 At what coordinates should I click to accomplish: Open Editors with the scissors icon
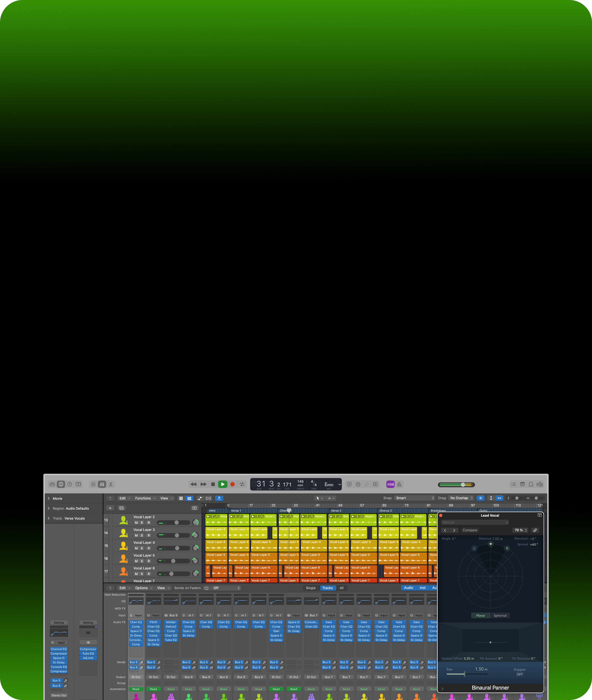pyautogui.click(x=111, y=484)
